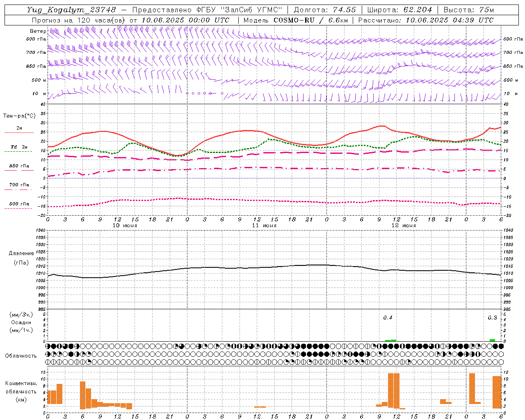Click the '12 июня' date label
This screenshot has width=525, height=420.
404,226
